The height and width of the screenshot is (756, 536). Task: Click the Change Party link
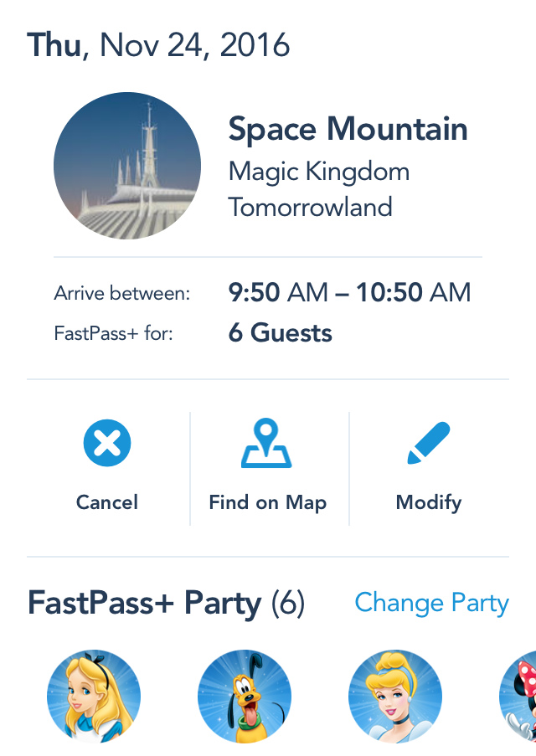[x=432, y=603]
